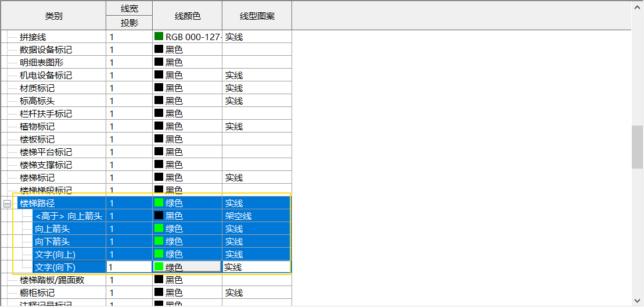The image size is (644, 307).
Task: Select the 楼梯踏板/踢面数 row
Action: pos(52,280)
